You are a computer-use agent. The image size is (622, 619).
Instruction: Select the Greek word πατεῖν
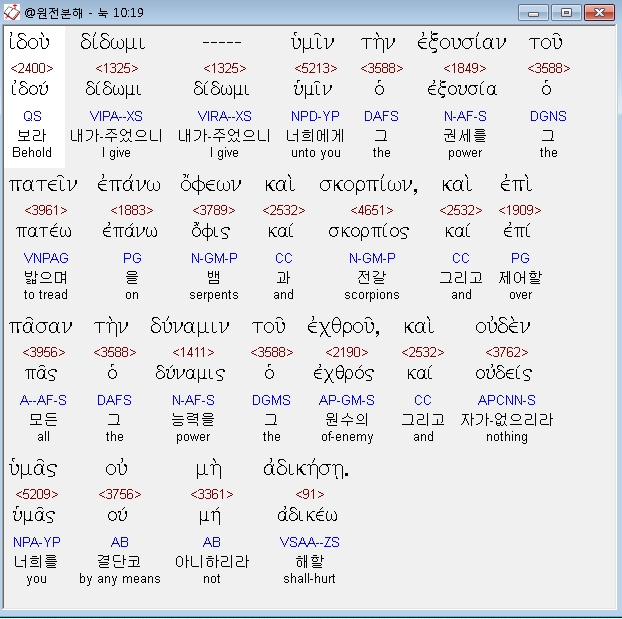pos(43,184)
